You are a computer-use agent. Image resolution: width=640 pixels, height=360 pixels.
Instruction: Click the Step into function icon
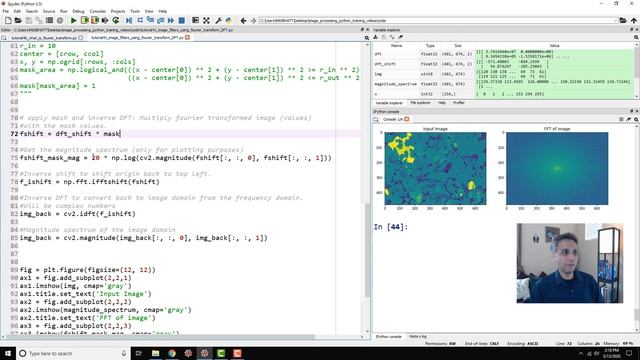[x=150, y=20]
